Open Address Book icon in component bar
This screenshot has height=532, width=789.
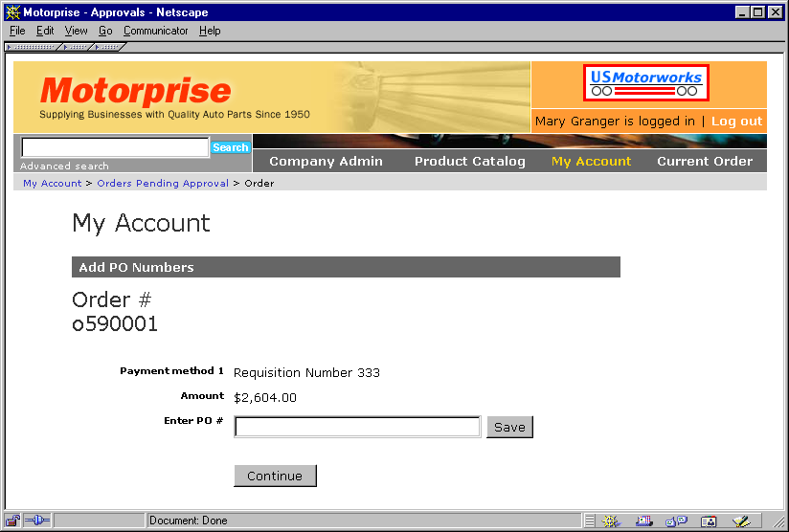coord(709,521)
